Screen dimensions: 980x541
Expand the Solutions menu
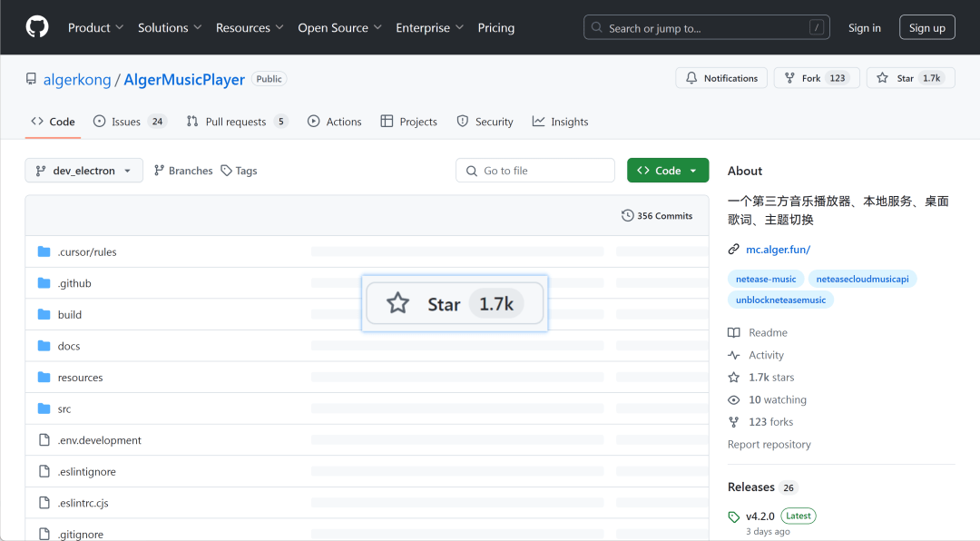(x=170, y=27)
